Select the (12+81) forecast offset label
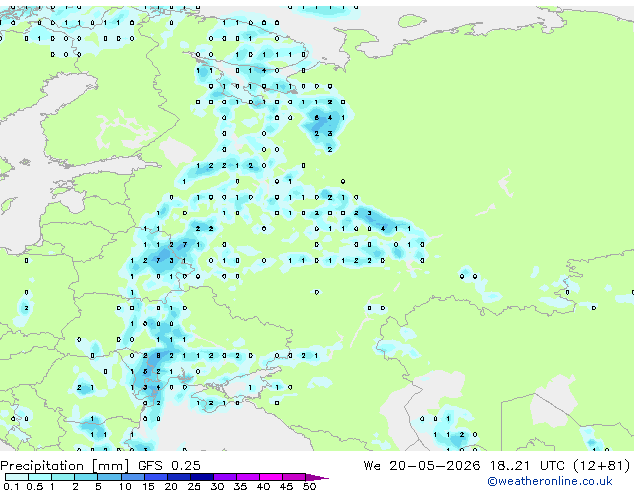 pyautogui.click(x=602, y=466)
